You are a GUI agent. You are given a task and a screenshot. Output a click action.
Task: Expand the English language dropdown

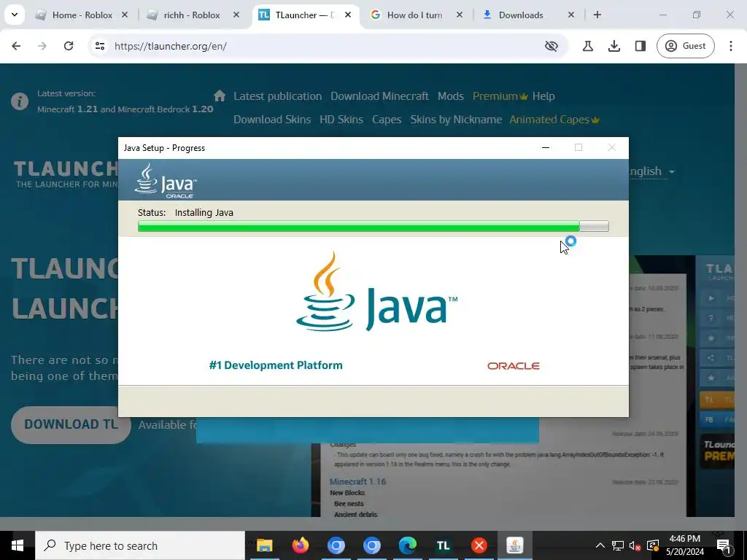coord(652,171)
